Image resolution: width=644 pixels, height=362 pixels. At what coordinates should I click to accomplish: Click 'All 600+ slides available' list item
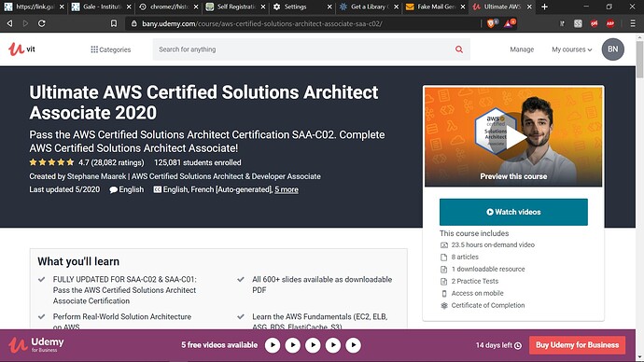point(322,285)
